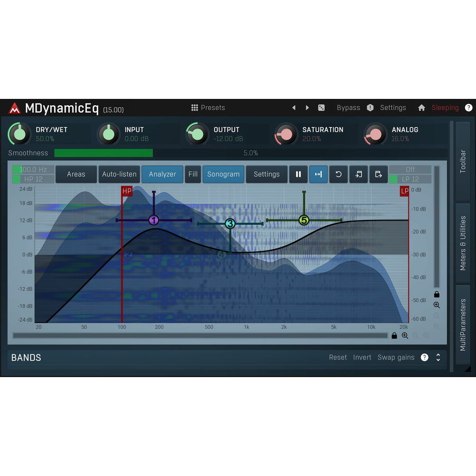This screenshot has width=476, height=476.
Task: Click the Analog knob
Action: click(376, 134)
